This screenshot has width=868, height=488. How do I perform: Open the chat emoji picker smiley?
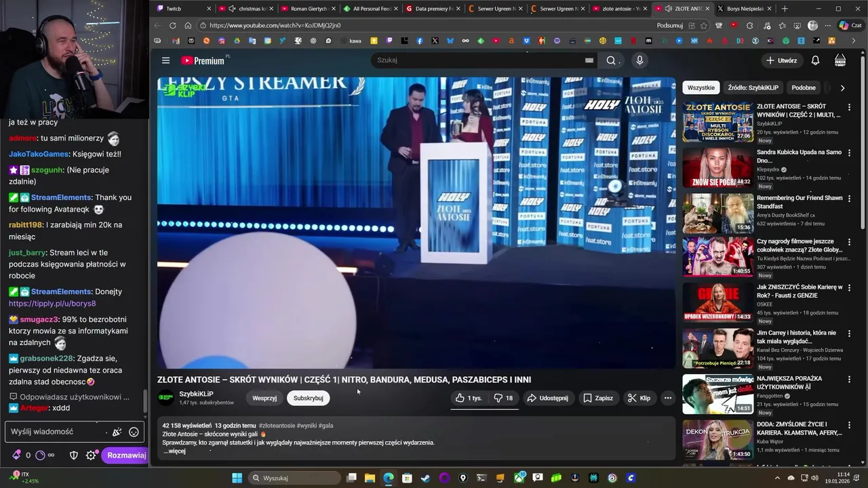134,432
